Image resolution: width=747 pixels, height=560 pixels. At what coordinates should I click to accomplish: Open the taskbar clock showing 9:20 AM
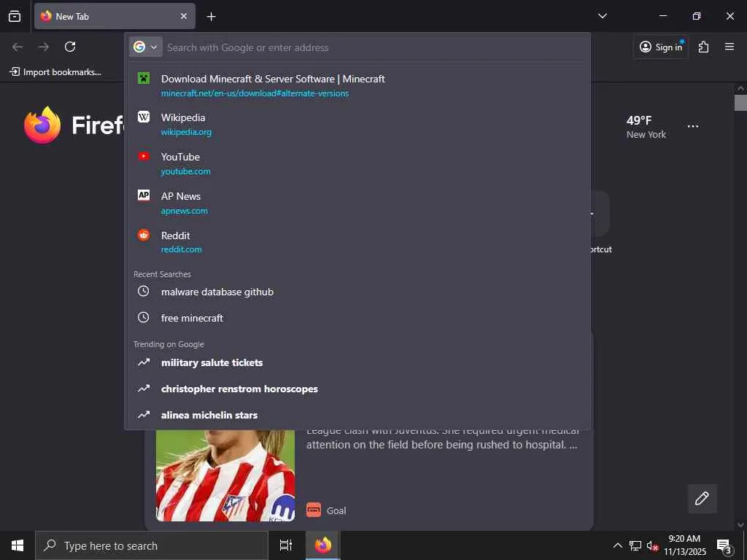(684, 545)
